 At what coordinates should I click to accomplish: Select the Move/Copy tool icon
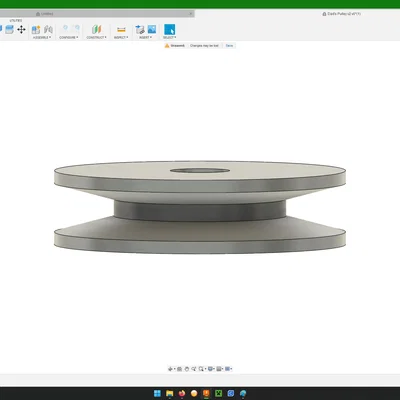(x=21, y=30)
